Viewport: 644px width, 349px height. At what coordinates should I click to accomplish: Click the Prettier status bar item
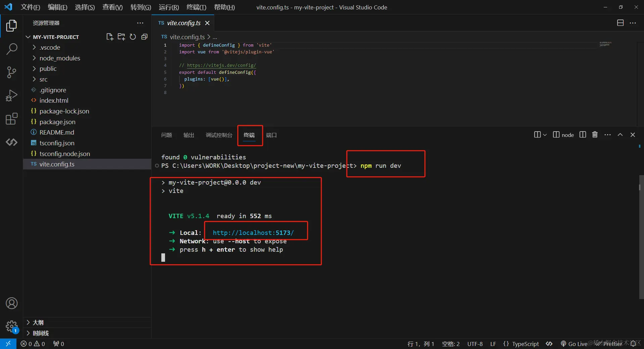point(609,344)
